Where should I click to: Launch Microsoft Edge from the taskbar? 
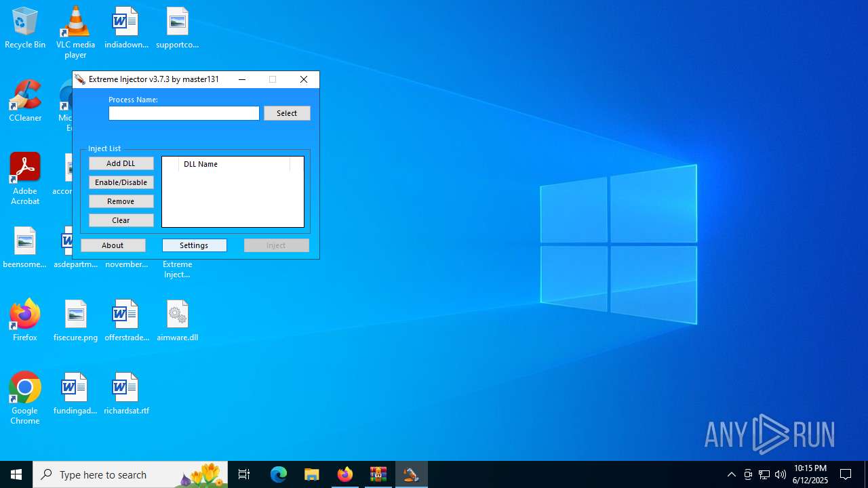(x=279, y=474)
